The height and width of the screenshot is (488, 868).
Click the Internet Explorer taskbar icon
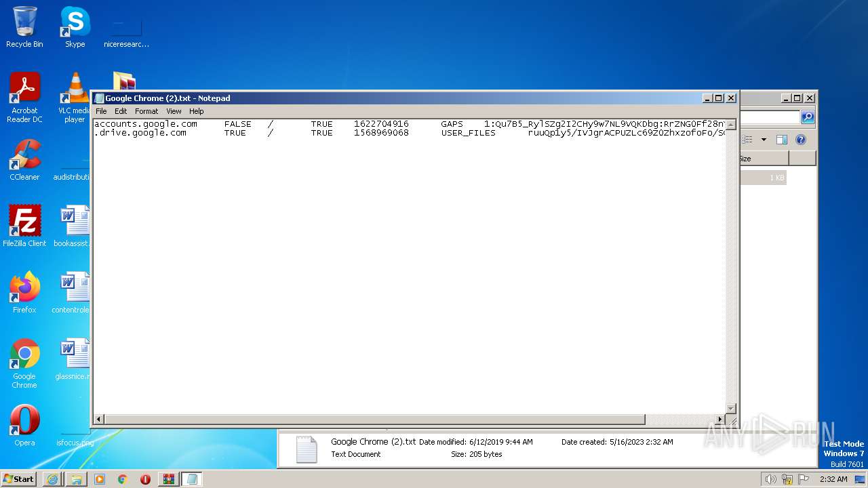tap(52, 479)
